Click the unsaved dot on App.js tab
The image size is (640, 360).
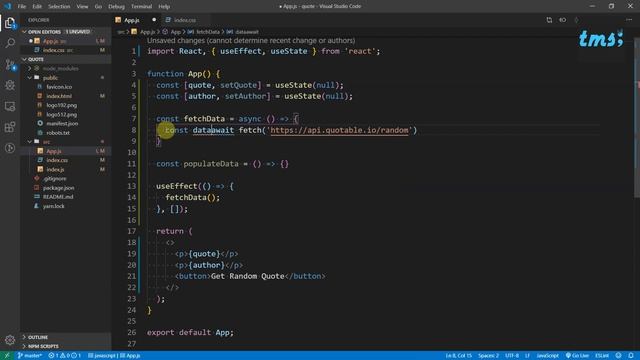coord(154,20)
